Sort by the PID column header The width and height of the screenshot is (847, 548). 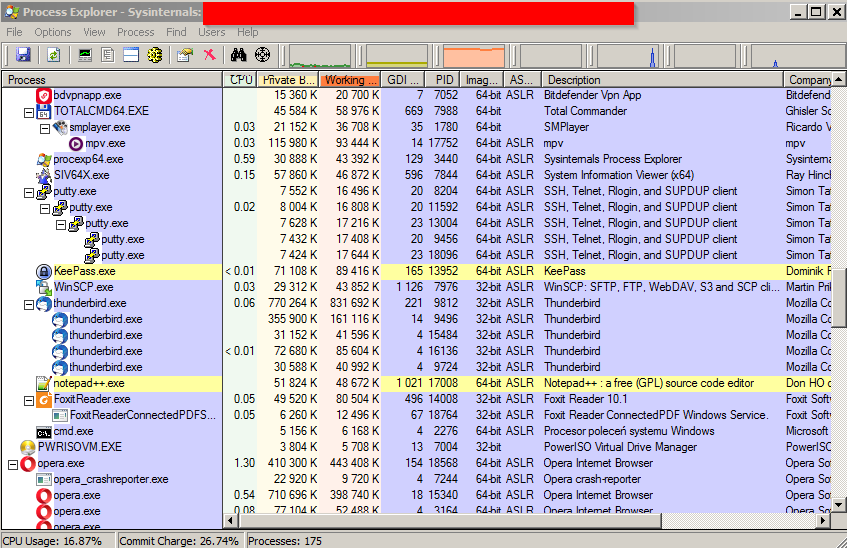442,80
